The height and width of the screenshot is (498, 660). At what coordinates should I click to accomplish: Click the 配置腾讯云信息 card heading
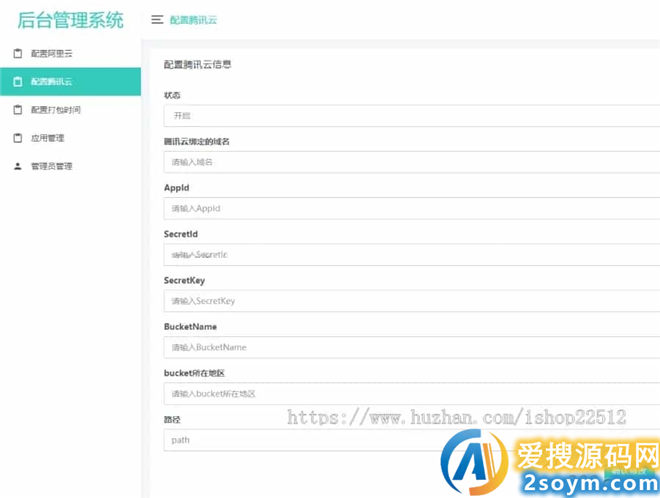(x=197, y=64)
